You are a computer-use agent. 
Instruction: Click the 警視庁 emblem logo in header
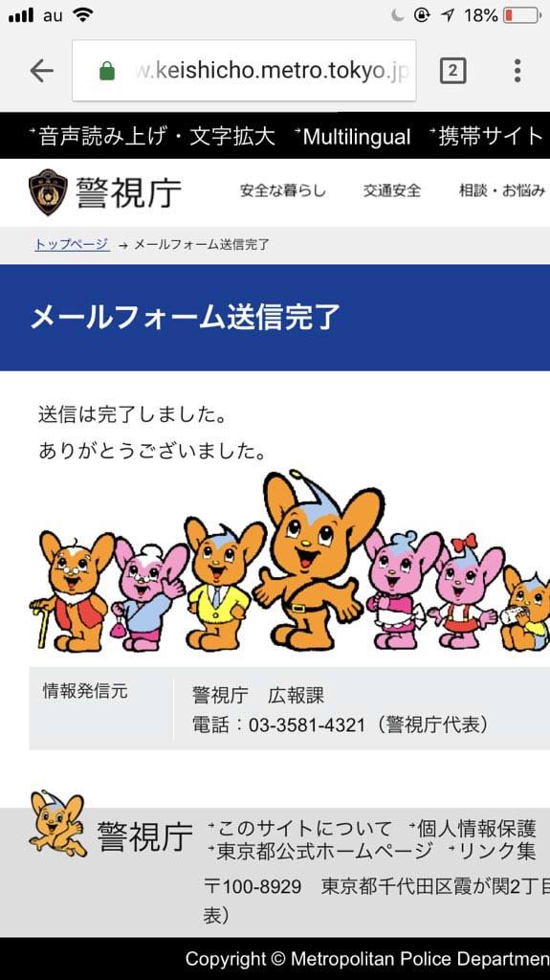[48, 191]
